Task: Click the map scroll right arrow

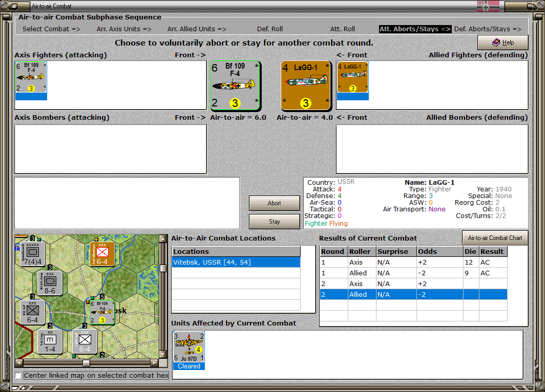Action: click(x=155, y=362)
